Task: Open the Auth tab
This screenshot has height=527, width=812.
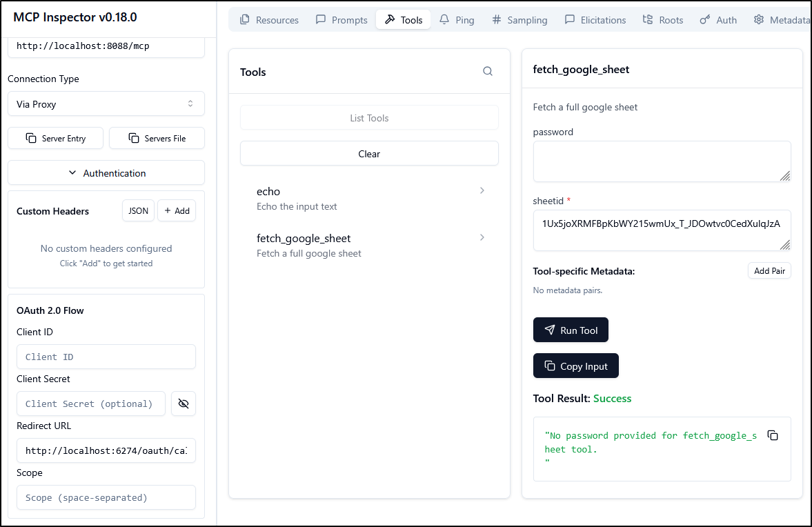Action: [x=718, y=20]
